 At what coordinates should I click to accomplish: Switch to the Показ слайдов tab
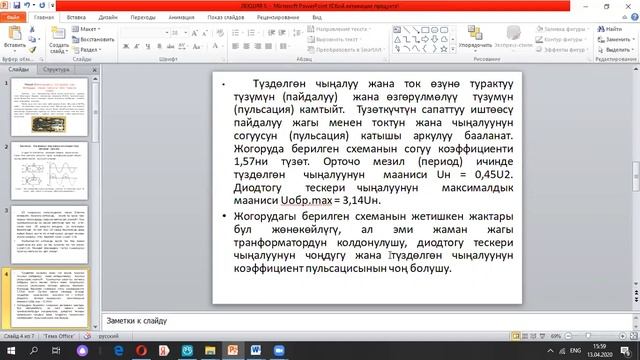click(x=226, y=17)
